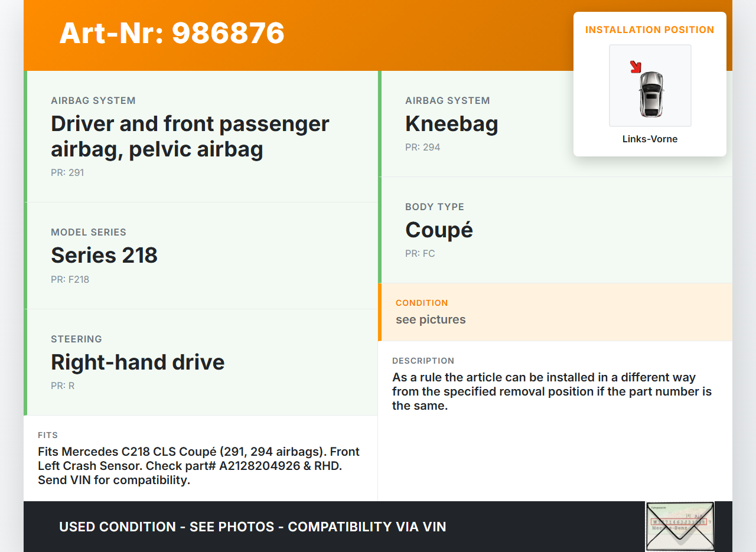Click the Fits Mercedes C218 CLS paragraph
756x552 pixels.
(x=198, y=466)
